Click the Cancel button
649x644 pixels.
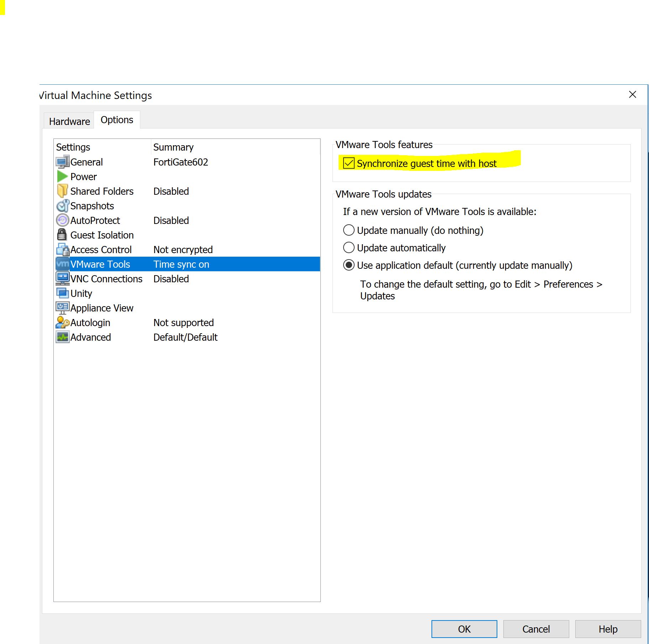pos(536,629)
